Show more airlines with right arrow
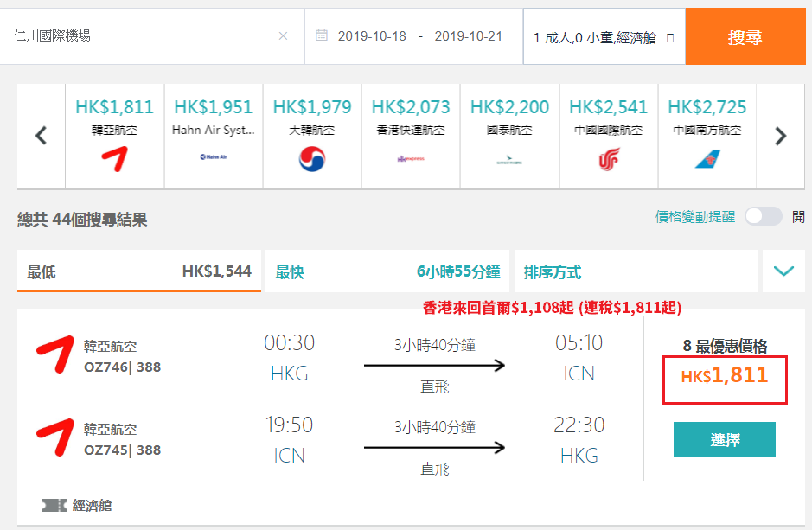Viewport: 812px width, 530px height. (x=780, y=136)
